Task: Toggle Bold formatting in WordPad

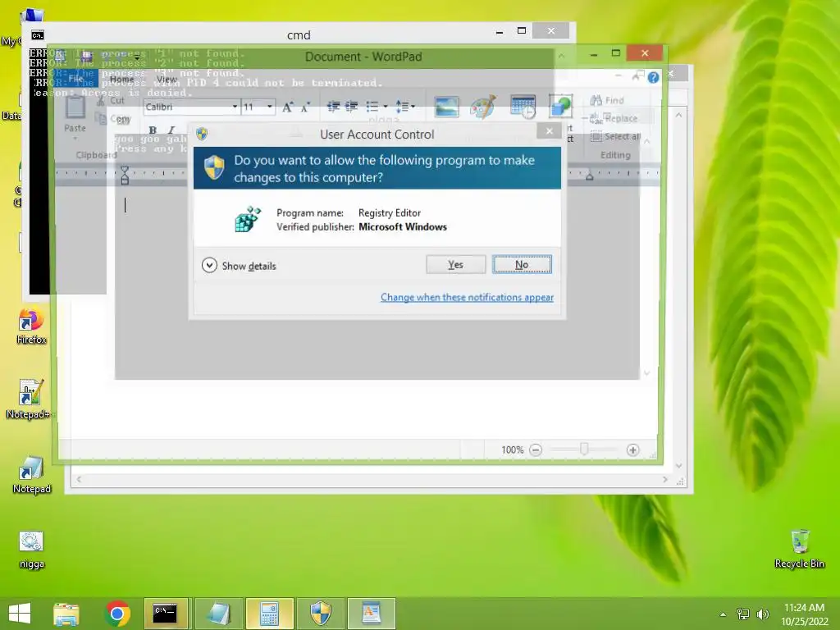Action: pos(153,130)
